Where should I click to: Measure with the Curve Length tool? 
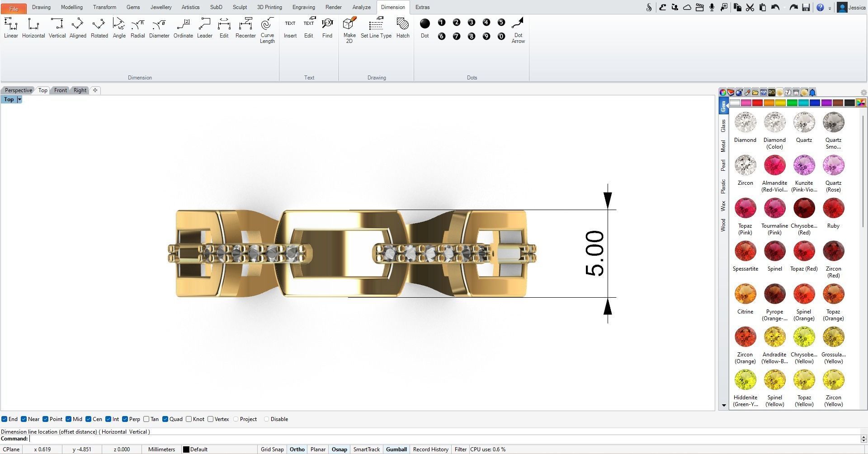click(x=267, y=31)
